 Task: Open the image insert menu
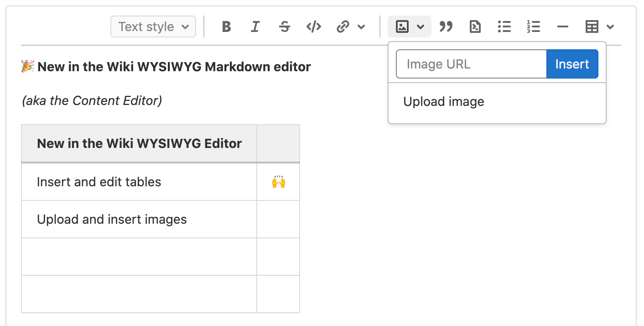tap(402, 26)
